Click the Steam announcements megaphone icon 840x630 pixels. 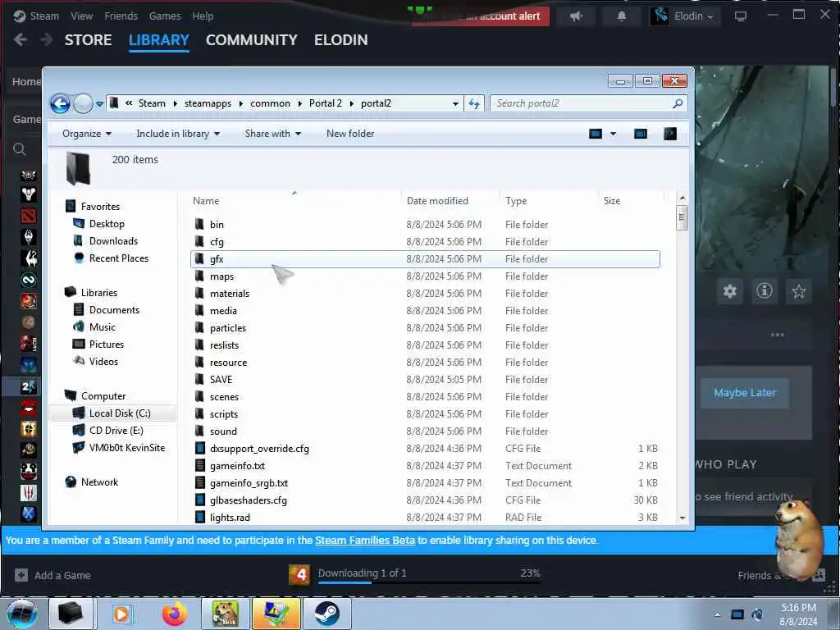(x=576, y=16)
